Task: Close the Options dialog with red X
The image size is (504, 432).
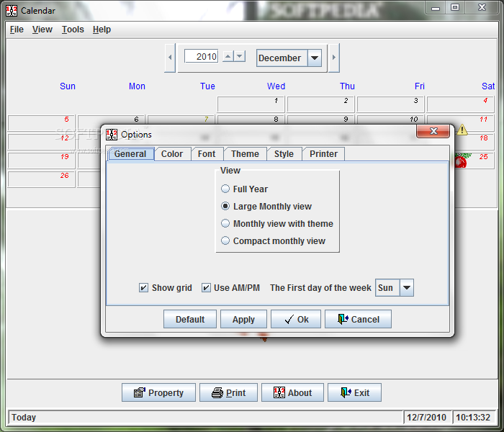Action: tap(433, 131)
